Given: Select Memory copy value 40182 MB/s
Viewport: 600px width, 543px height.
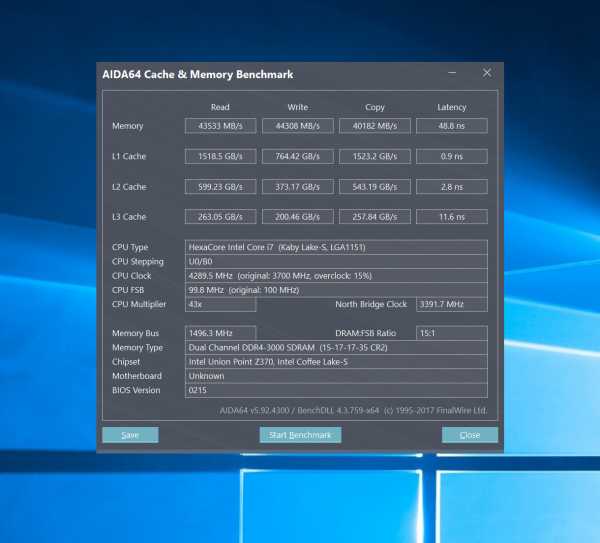Looking at the screenshot, I should [x=375, y=126].
